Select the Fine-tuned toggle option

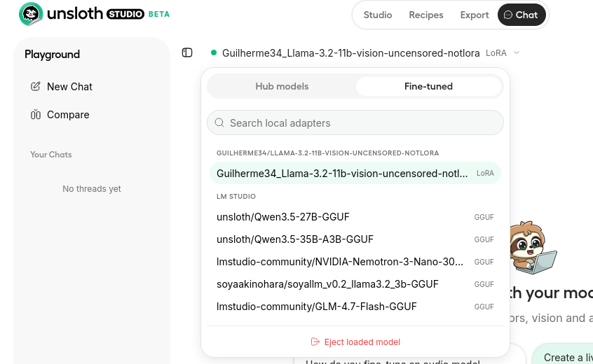[428, 86]
